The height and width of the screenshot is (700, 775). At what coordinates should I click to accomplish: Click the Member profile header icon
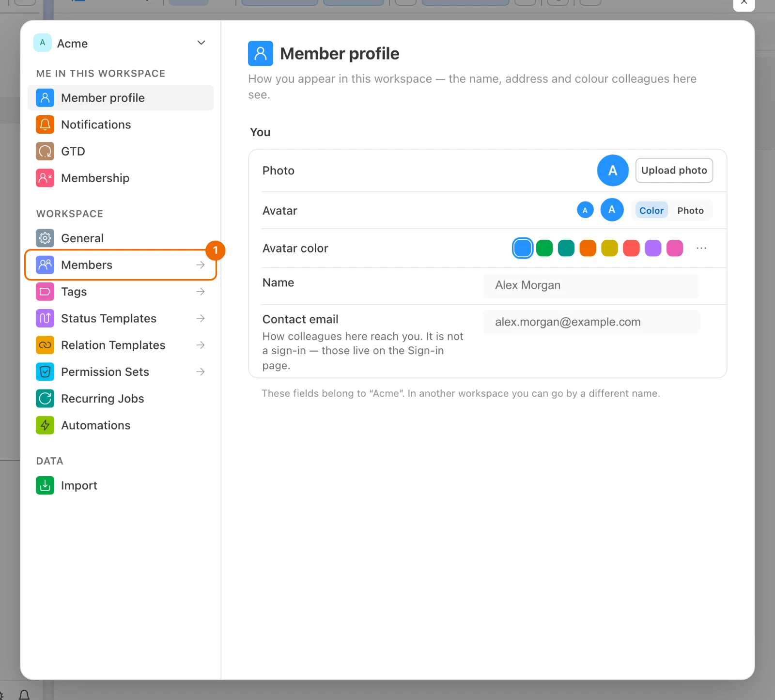[261, 53]
